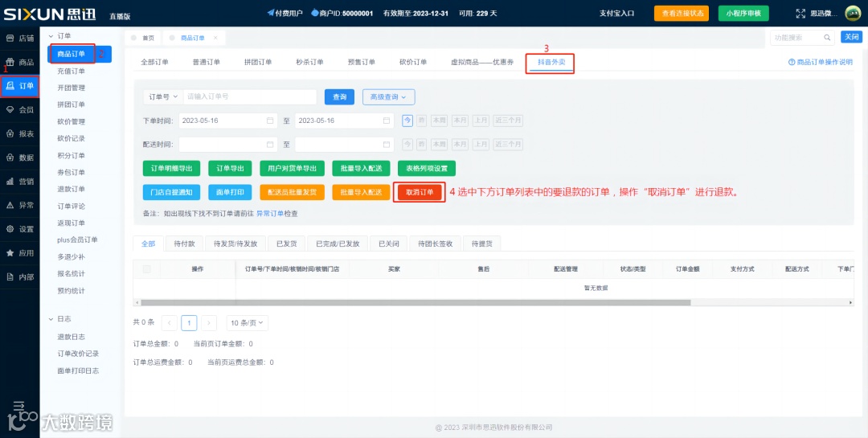Open 退款日志 in side menu
The image size is (868, 438).
coord(72,337)
